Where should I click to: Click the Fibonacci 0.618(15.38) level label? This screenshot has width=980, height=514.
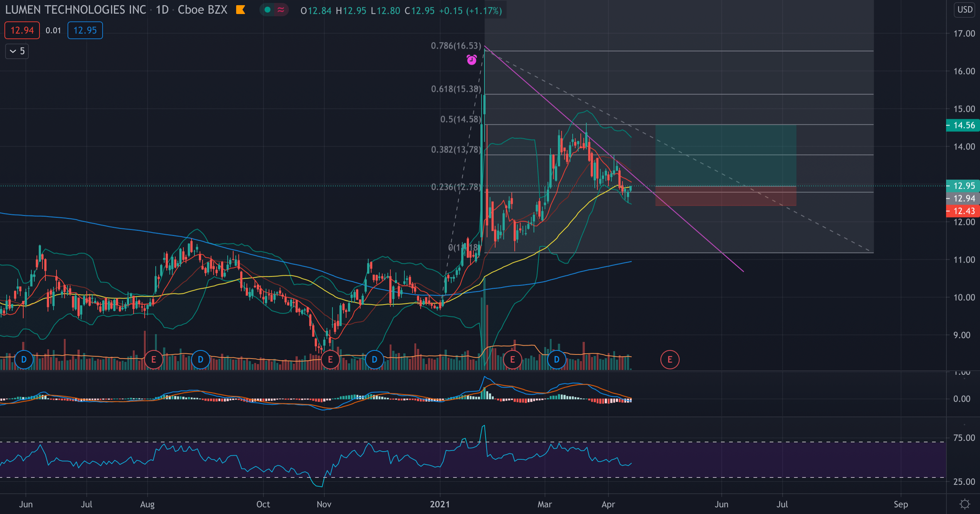[456, 89]
